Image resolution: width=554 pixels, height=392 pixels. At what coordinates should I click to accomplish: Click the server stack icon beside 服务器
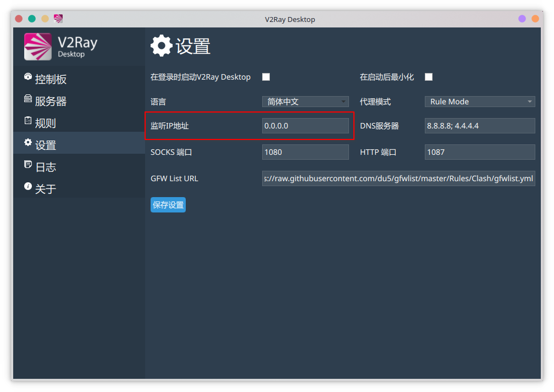[28, 99]
